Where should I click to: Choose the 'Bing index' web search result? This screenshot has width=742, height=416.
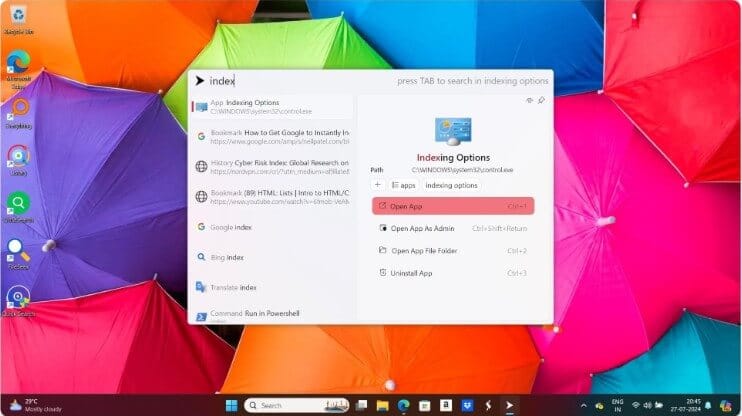[x=272, y=257]
